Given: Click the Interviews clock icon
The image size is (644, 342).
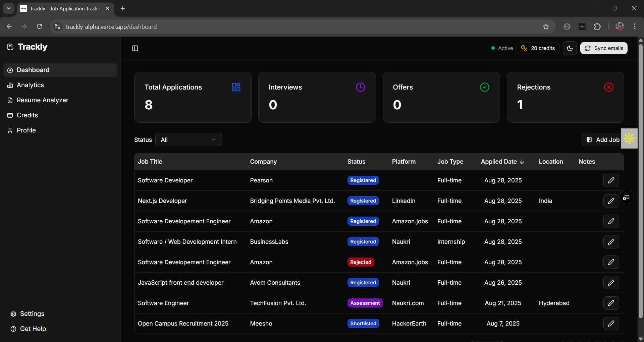Looking at the screenshot, I should 360,87.
